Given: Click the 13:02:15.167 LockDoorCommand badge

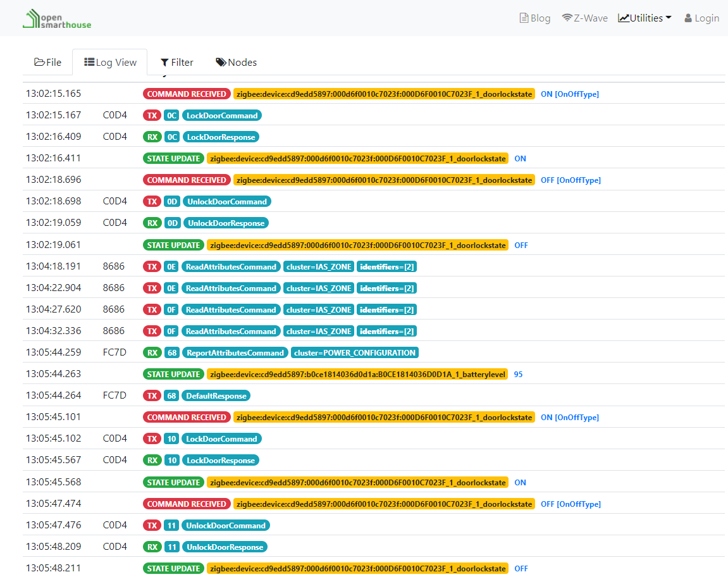Looking at the screenshot, I should tap(222, 116).
